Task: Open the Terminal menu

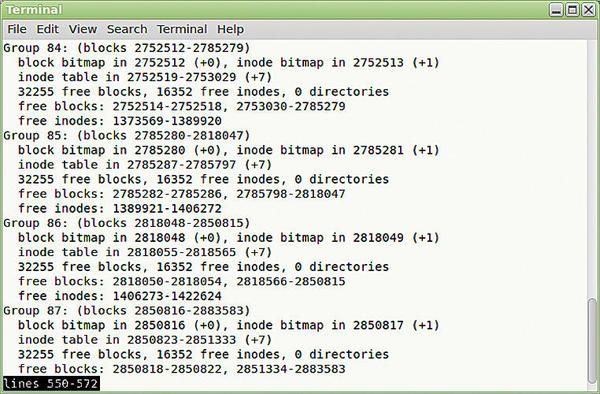Action: click(x=182, y=29)
